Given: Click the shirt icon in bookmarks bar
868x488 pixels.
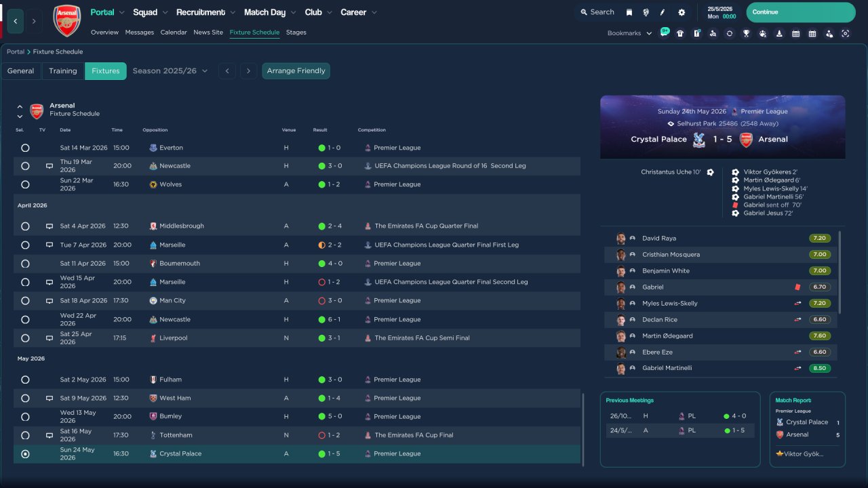Looking at the screenshot, I should coord(680,33).
